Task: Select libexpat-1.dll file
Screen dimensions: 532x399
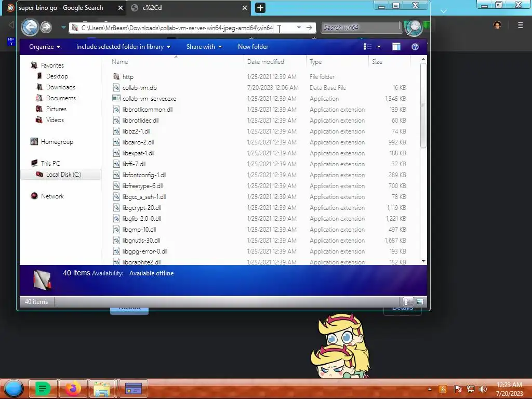Action: (138, 153)
